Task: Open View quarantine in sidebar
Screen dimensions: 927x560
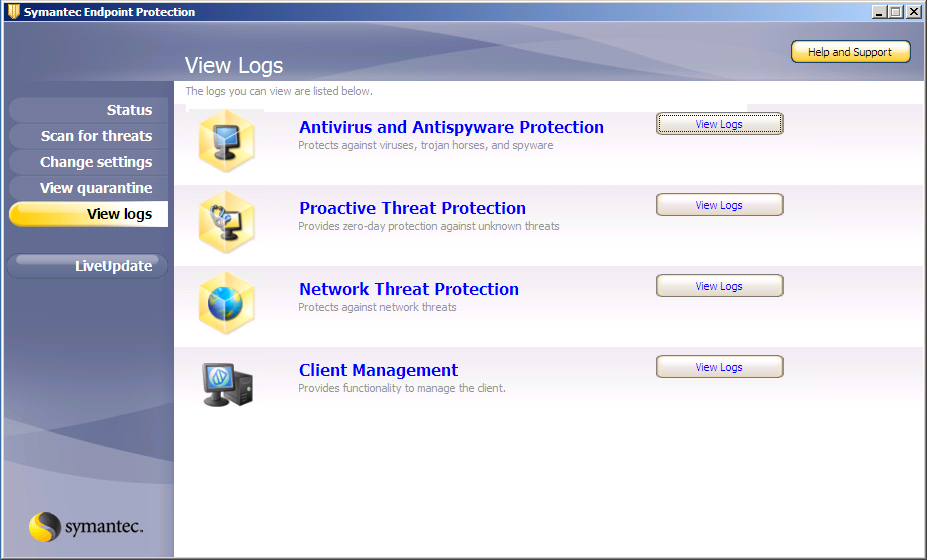Action: point(89,188)
